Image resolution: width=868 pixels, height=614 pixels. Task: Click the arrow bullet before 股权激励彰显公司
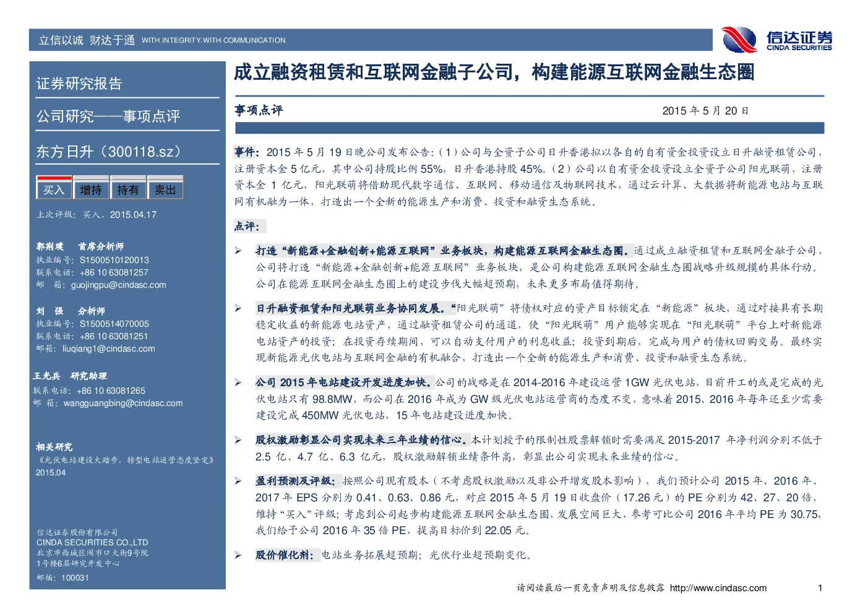coord(238,440)
